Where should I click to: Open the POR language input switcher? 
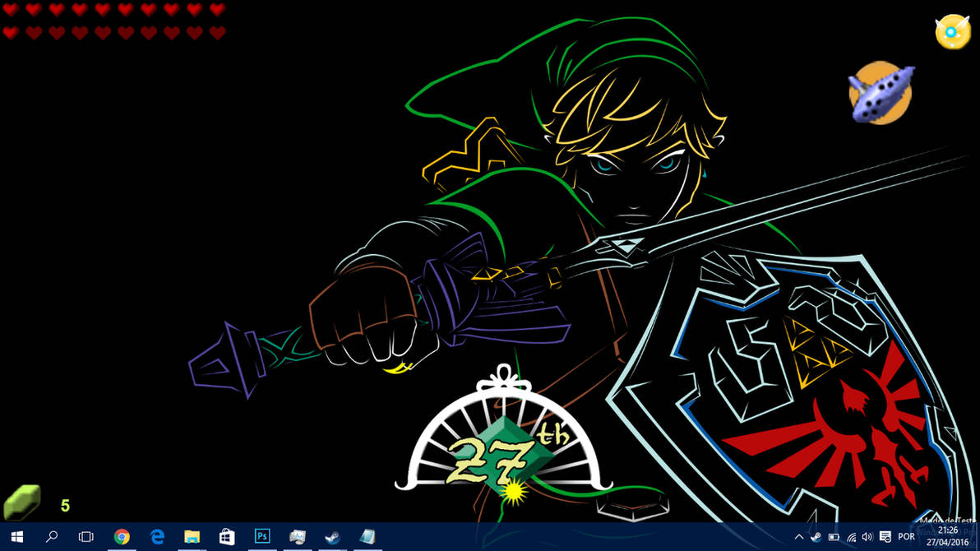click(x=907, y=538)
